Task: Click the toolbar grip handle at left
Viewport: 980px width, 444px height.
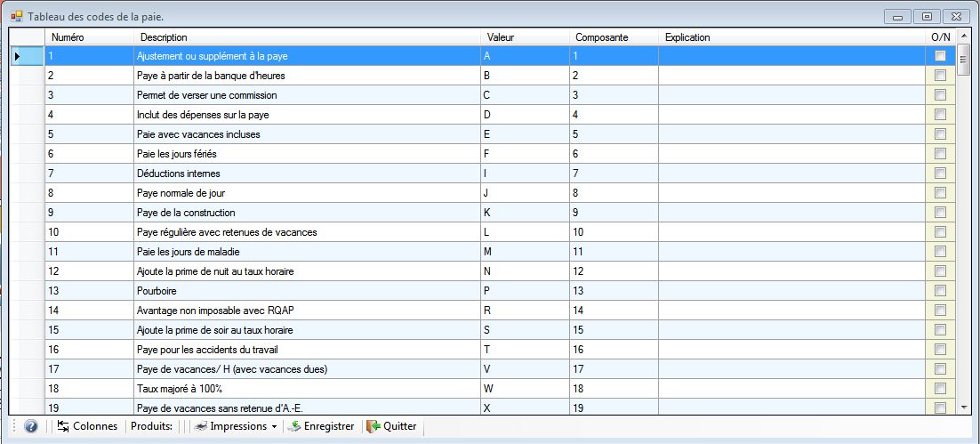Action: (14, 426)
